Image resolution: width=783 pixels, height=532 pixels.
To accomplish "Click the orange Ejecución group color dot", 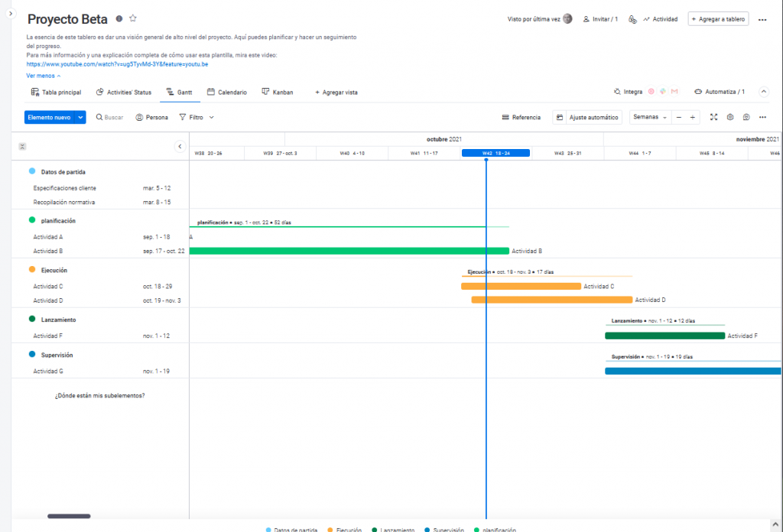I will 32,270.
